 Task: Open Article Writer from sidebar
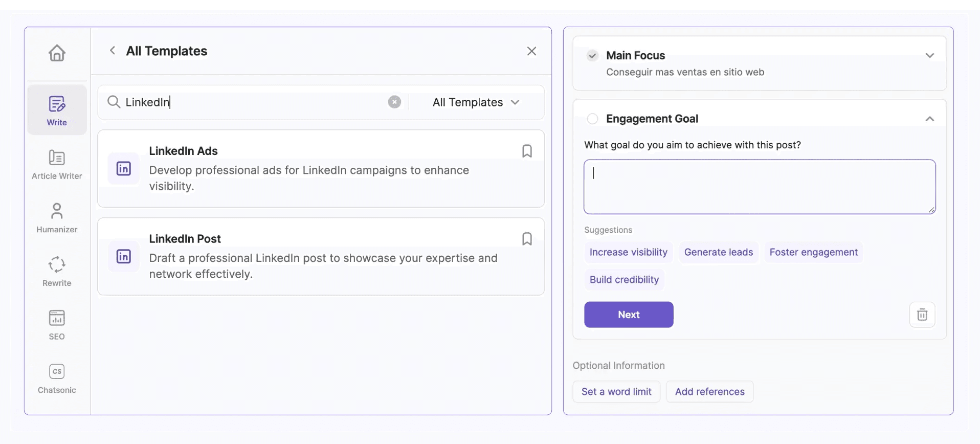[57, 165]
